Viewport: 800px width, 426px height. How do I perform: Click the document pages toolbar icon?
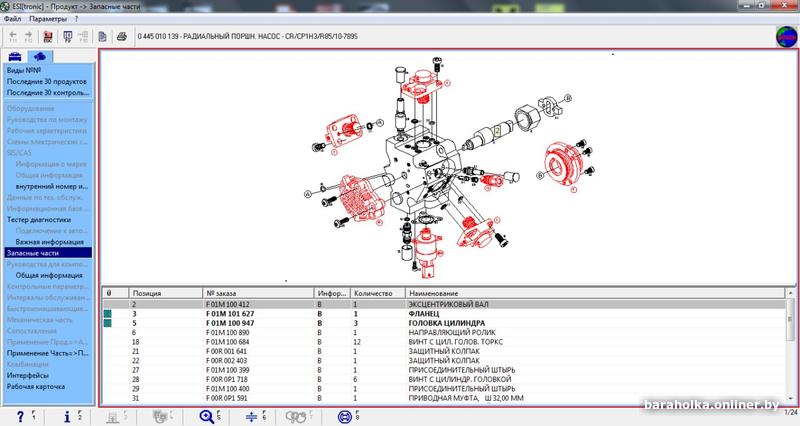tap(103, 36)
